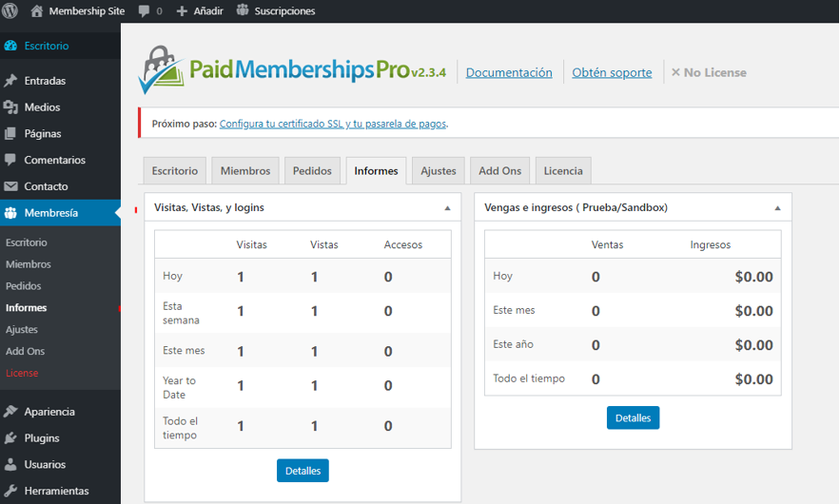Open Plugins in the sidebar
Screen dimensions: 840x504
tap(42, 437)
